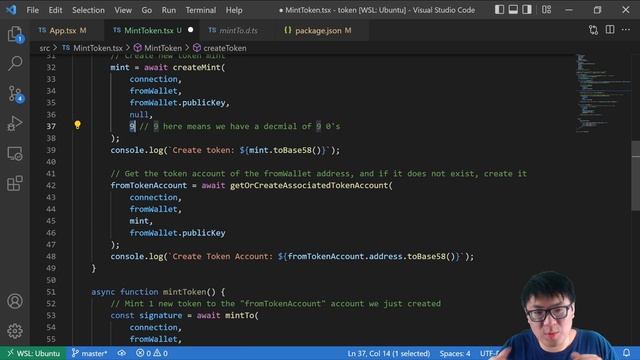Open the Manage gear icon
Image resolution: width=640 pixels, height=360 pixels.
pyautogui.click(x=15, y=331)
